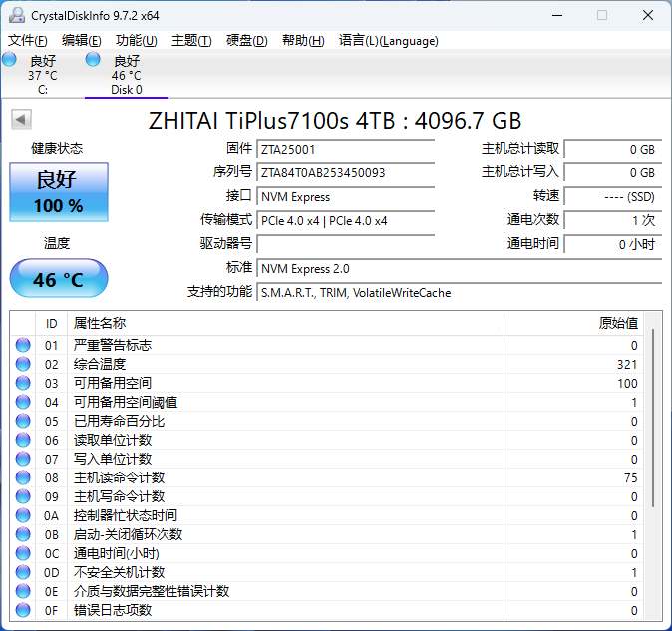Open the 主题(T) menu
Viewport: 672px width, 631px height.
pos(191,41)
